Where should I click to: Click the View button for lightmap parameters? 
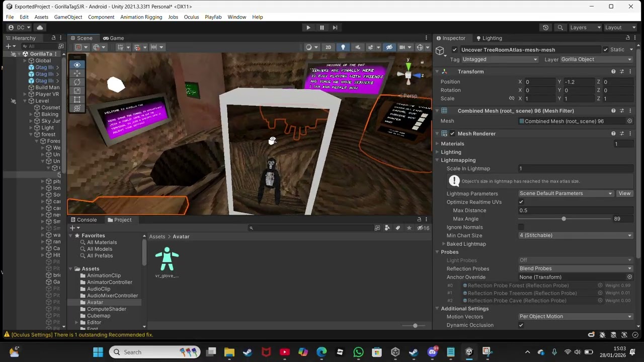click(x=624, y=194)
